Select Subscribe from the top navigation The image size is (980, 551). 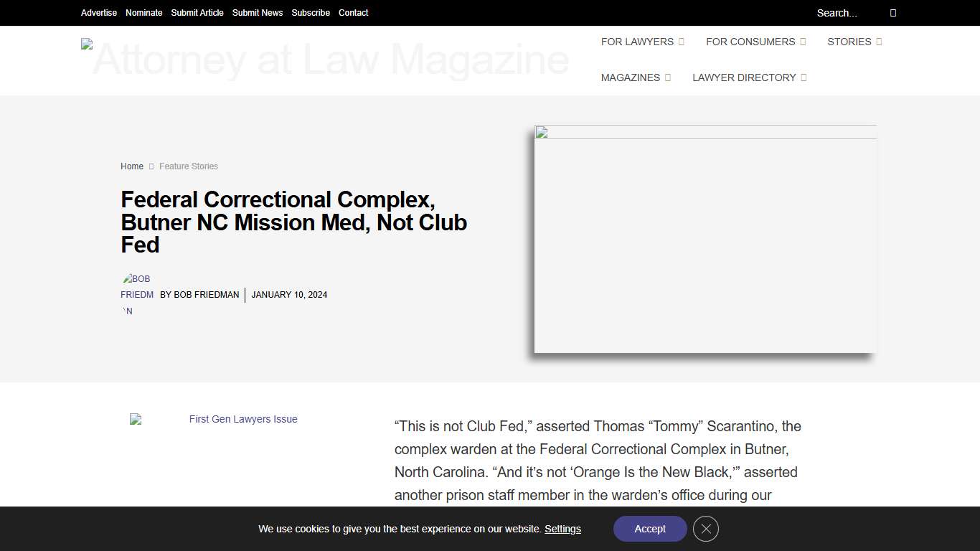[x=311, y=13]
